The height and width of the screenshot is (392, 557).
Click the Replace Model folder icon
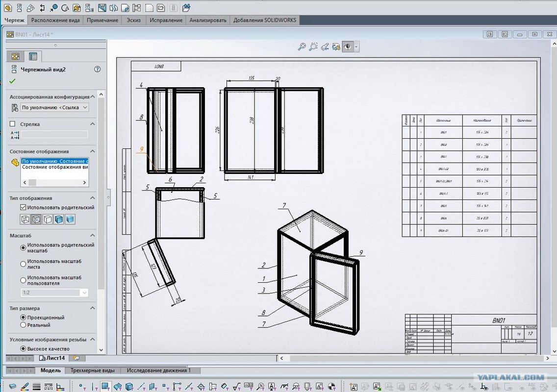186,7
